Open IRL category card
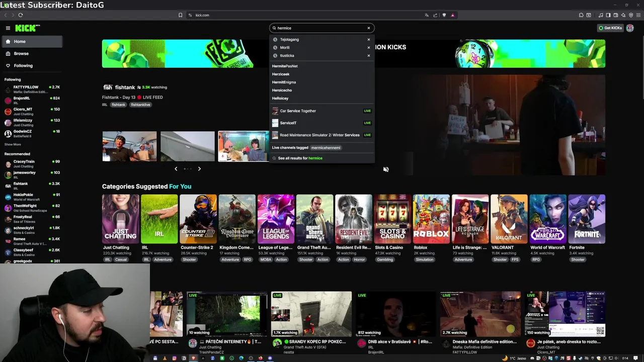644x362 pixels. click(159, 219)
